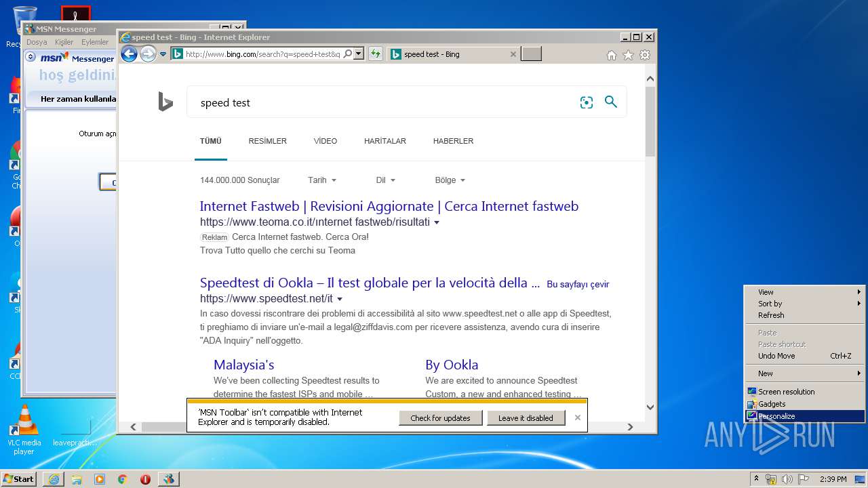Open Internet Fastweb Revisioni Aggiornate result
The image size is (868, 488).
click(x=389, y=206)
